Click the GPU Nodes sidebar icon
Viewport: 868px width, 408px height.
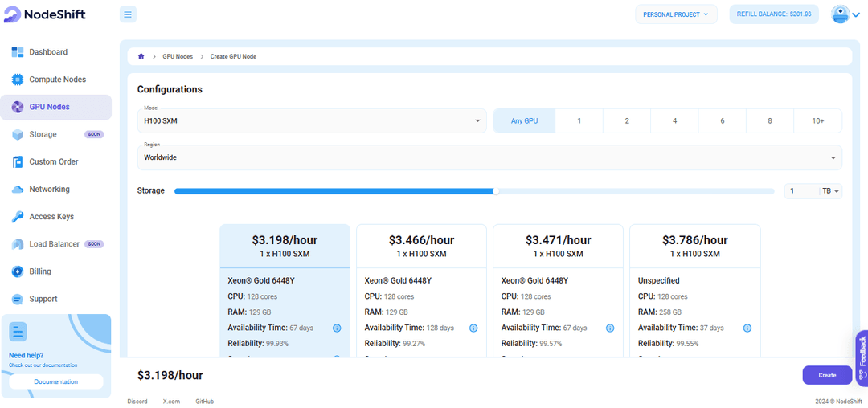click(17, 107)
